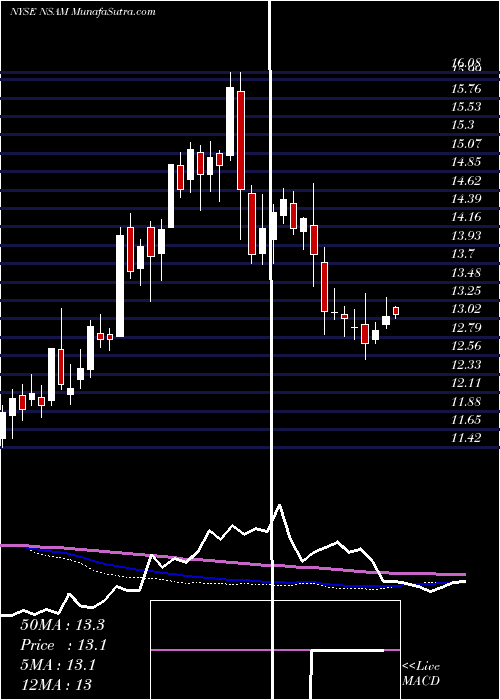Click the 12.56 price axis label
Image resolution: width=500 pixels, height=700 pixels.
click(x=467, y=346)
